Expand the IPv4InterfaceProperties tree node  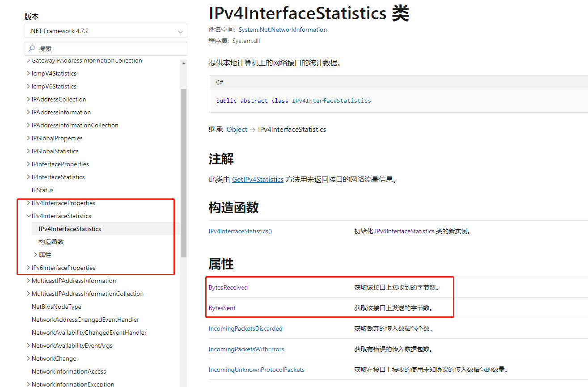click(x=29, y=203)
